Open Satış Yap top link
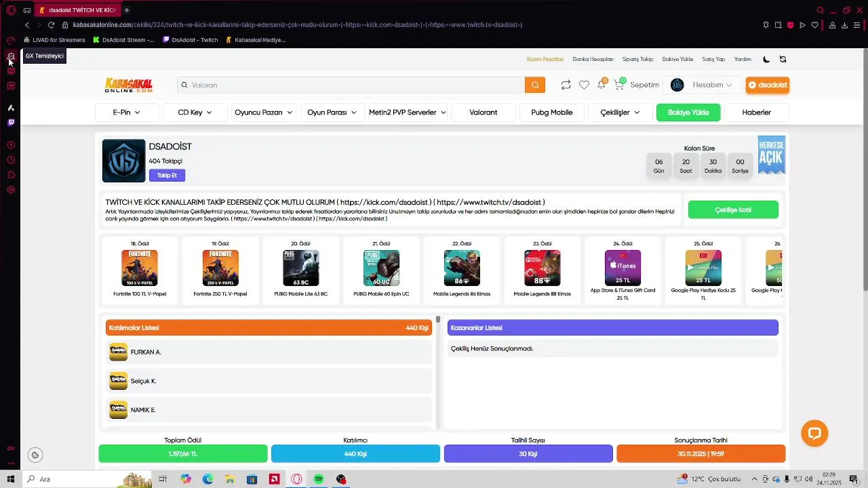This screenshot has width=868, height=488. pos(713,59)
